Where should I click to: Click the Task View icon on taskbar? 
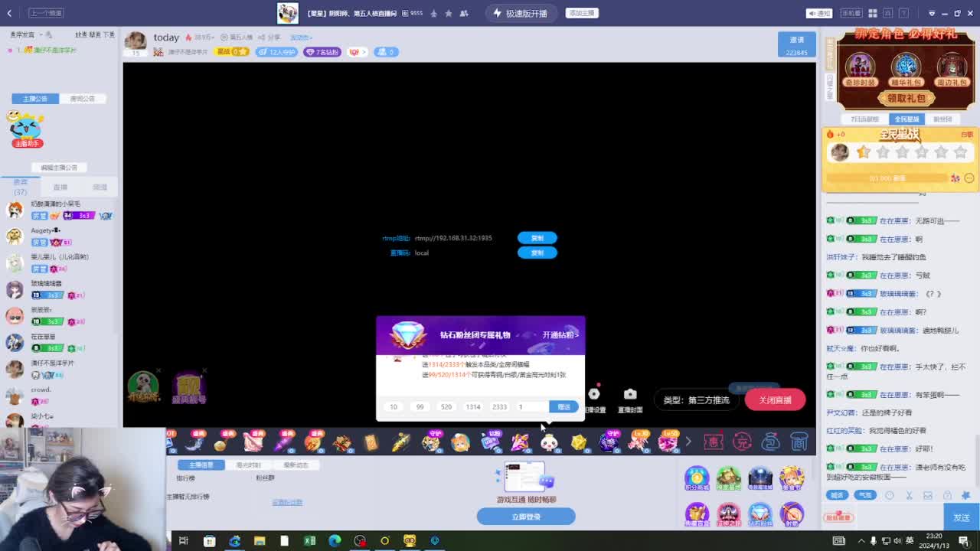click(184, 541)
